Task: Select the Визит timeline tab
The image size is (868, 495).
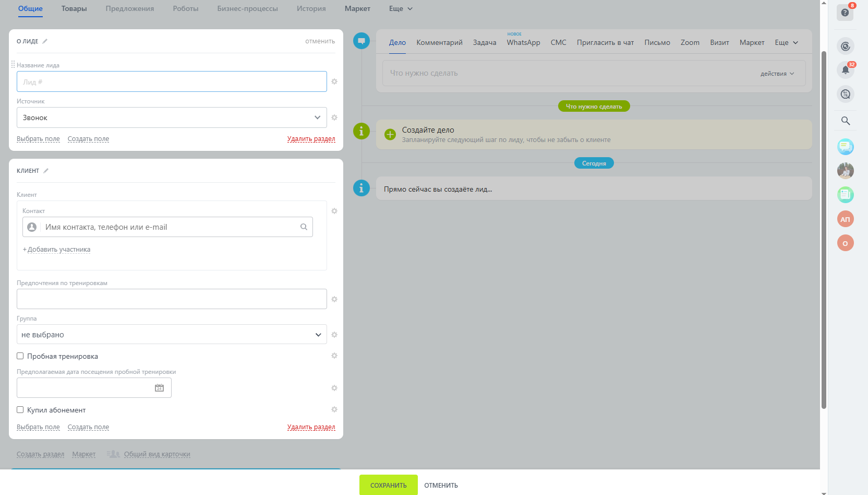Action: 719,43
